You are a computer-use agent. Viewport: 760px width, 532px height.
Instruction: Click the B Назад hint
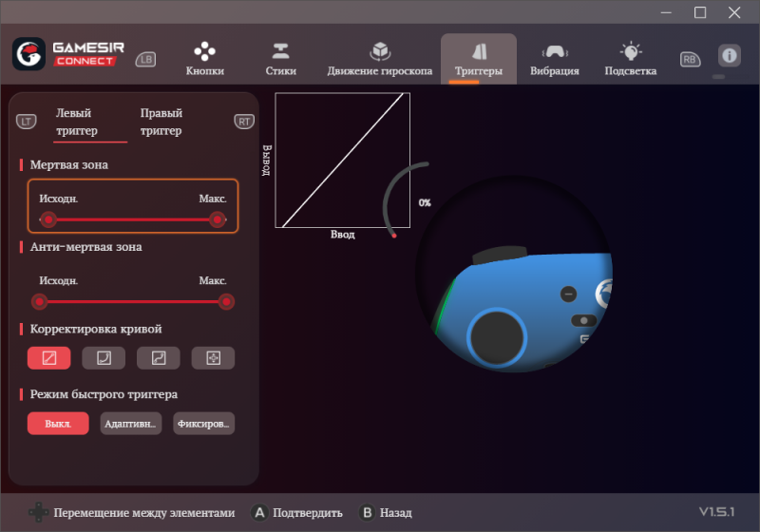[x=386, y=513]
